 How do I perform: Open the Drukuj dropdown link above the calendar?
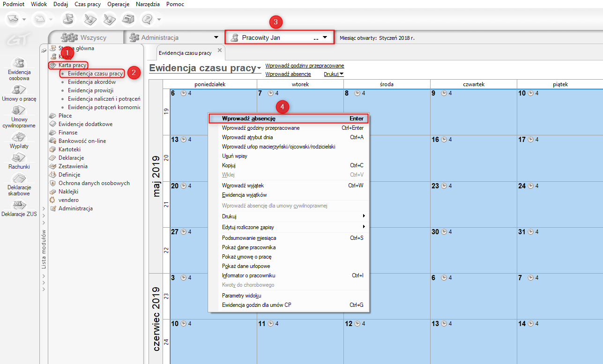pyautogui.click(x=334, y=74)
